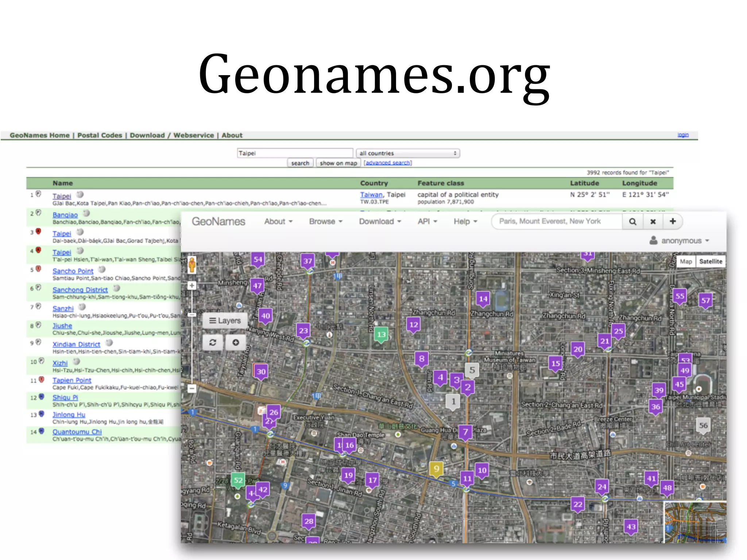
Task: Open About in the green top bar
Action: click(232, 135)
